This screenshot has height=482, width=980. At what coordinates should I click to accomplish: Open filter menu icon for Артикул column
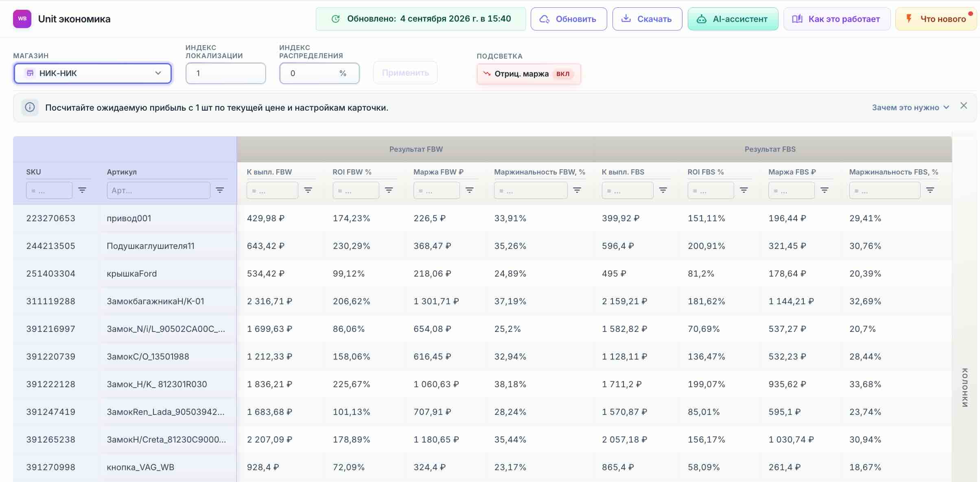pos(220,190)
